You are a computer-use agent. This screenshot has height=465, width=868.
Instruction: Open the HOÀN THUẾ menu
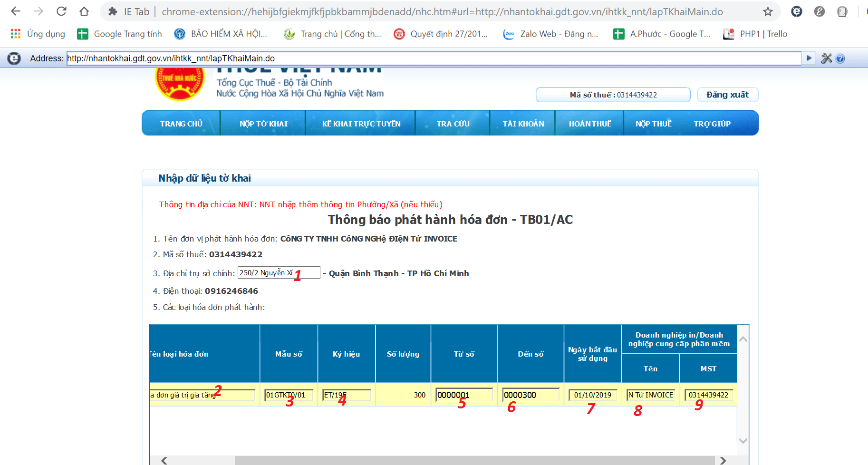click(589, 124)
